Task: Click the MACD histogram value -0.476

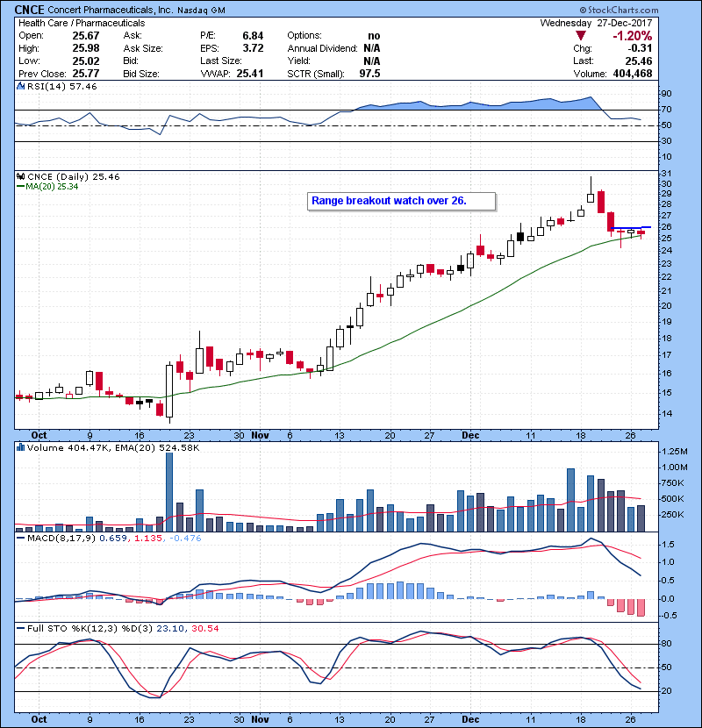Action: pos(185,539)
